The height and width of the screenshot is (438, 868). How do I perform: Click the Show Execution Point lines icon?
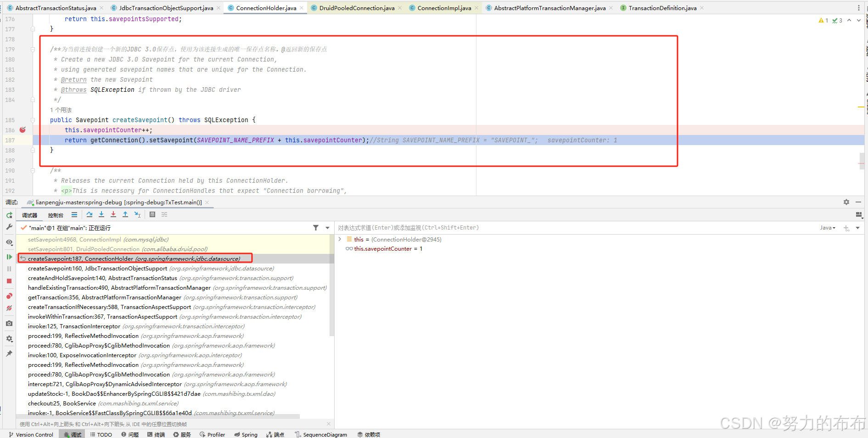tap(74, 214)
